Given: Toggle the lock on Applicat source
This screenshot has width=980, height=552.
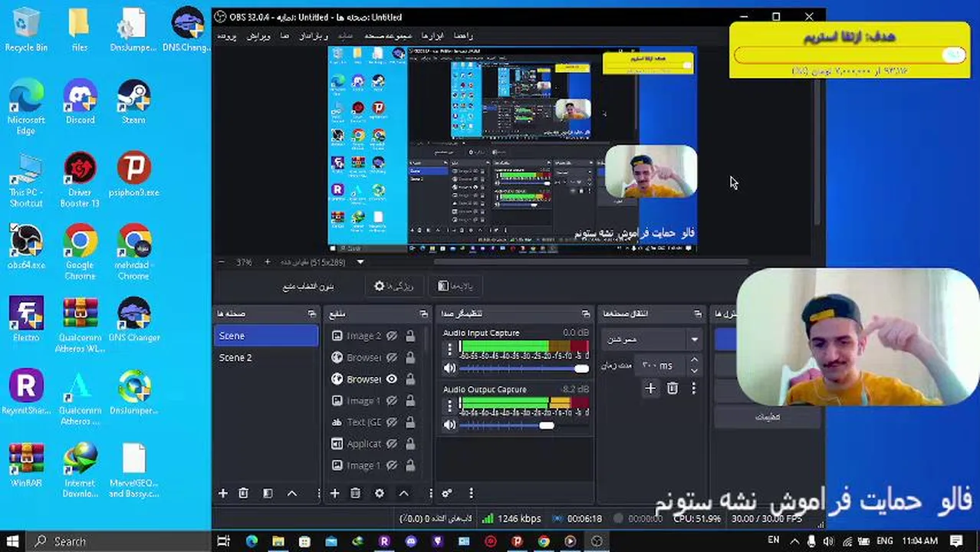Looking at the screenshot, I should pyautogui.click(x=410, y=443).
